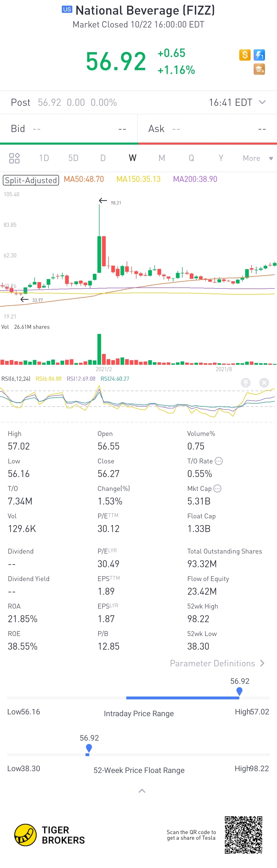Open the More timeframes dropdown
Viewport: 277px width, 868px height.
point(258,158)
